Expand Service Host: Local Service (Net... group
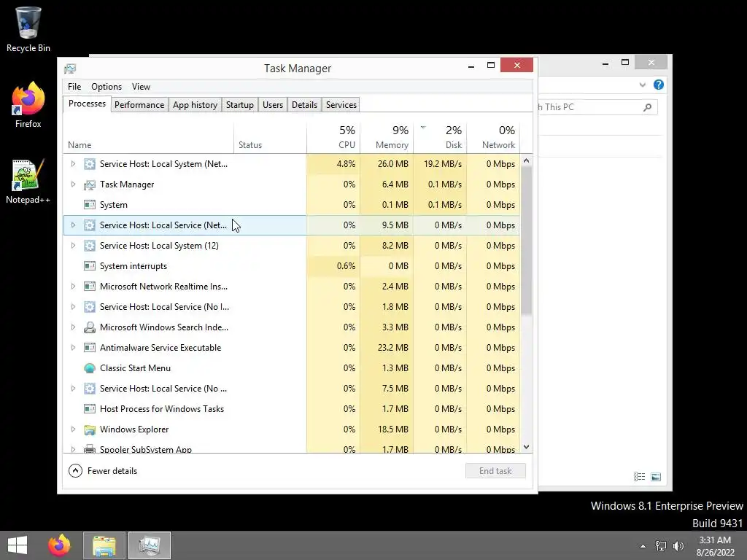 (73, 225)
